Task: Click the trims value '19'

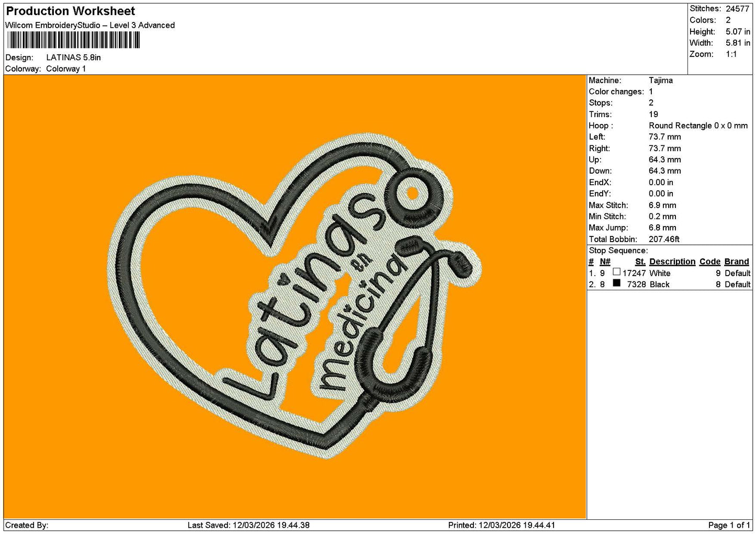Action: [653, 115]
